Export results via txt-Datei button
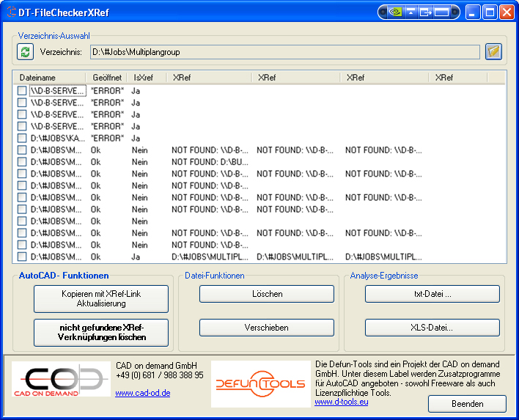The width and height of the screenshot is (519, 420). 432,294
